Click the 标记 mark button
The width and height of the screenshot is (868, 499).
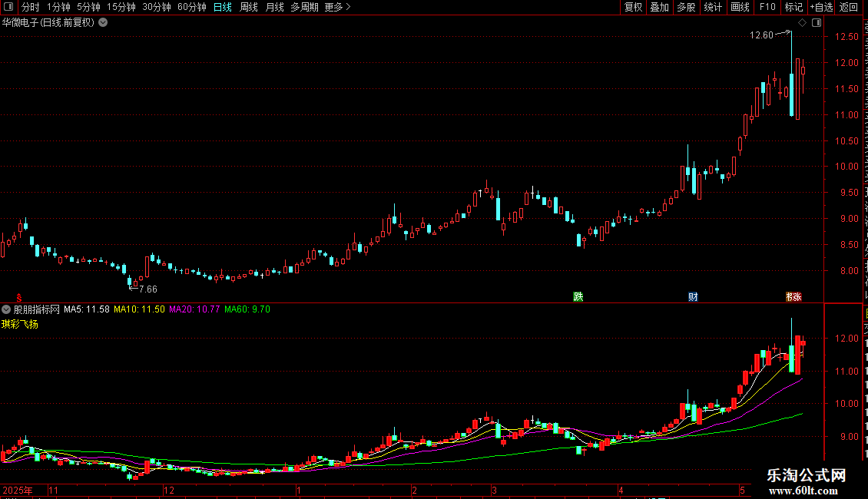coord(793,7)
